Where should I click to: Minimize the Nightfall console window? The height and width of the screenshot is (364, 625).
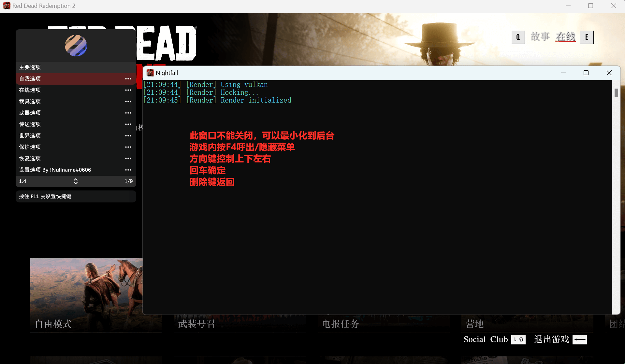coord(563,73)
